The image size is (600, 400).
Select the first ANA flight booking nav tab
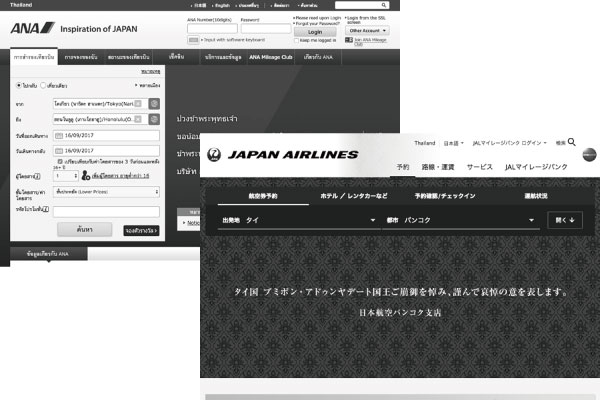pyautogui.click(x=34, y=57)
